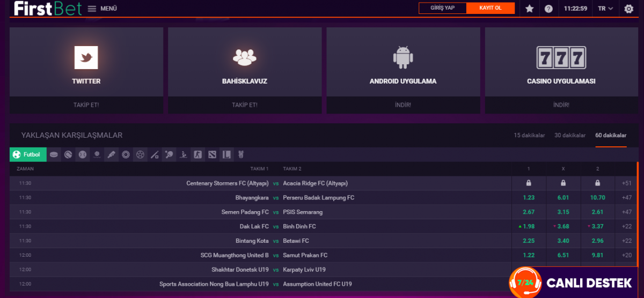644x298 pixels.
Task: Click the KAYIT OL register button
Action: point(491,8)
